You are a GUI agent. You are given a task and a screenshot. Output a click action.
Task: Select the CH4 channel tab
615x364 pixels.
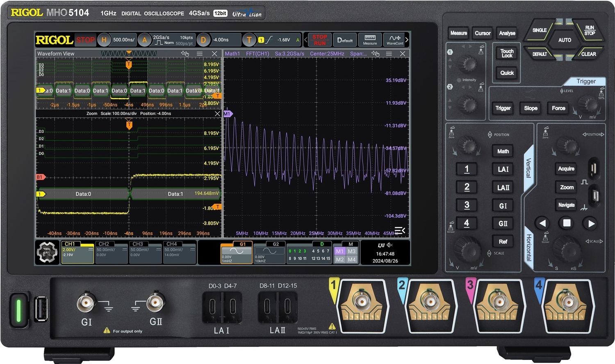(x=180, y=252)
